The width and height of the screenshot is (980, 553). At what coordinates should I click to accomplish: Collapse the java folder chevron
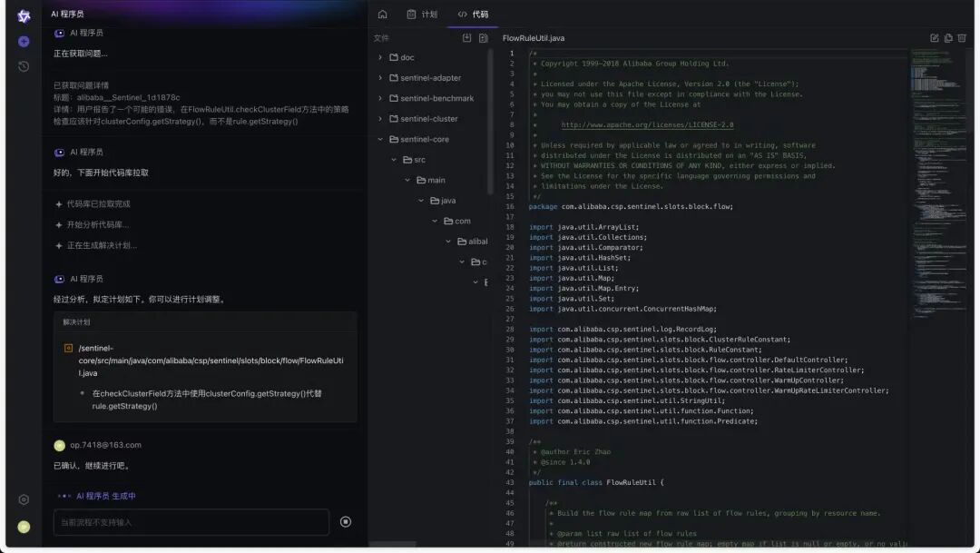click(421, 200)
